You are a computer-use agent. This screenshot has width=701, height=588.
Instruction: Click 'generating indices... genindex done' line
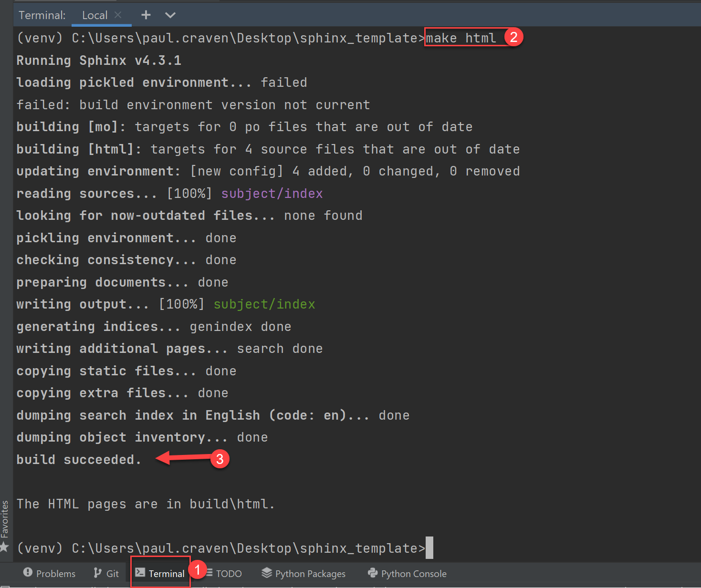154,327
